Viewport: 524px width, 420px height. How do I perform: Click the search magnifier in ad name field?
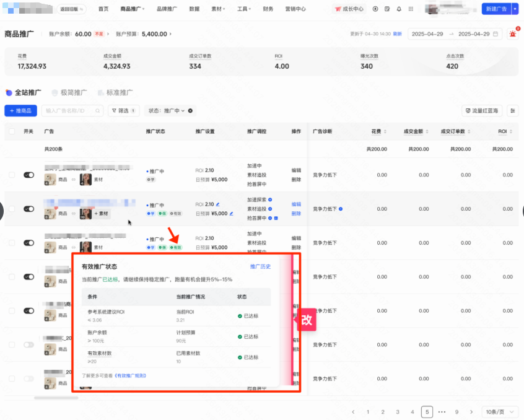98,111
